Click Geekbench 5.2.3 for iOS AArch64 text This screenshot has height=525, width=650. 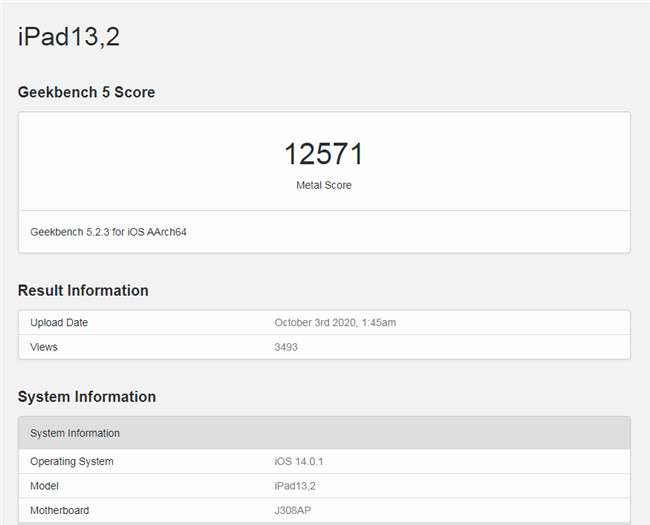(x=108, y=232)
